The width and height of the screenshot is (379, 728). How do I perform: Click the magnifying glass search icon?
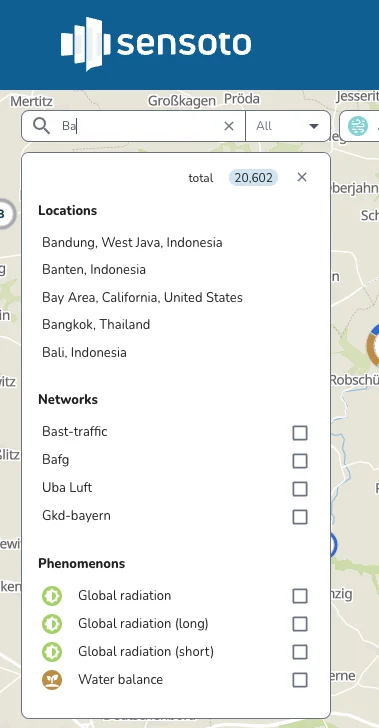(41, 126)
